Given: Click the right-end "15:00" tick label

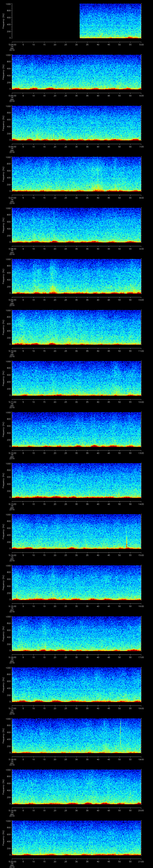Looking at the screenshot, I should pyautogui.click(x=141, y=555).
